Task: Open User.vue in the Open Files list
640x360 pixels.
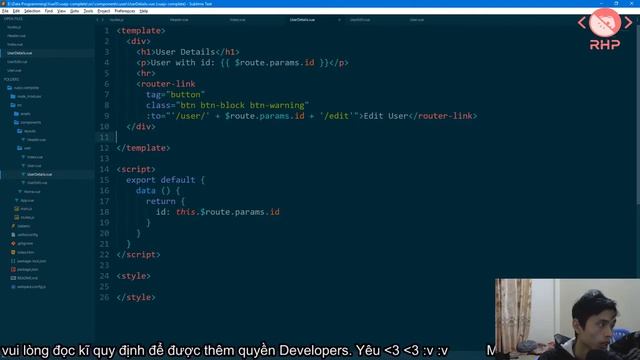Action: tap(14, 70)
